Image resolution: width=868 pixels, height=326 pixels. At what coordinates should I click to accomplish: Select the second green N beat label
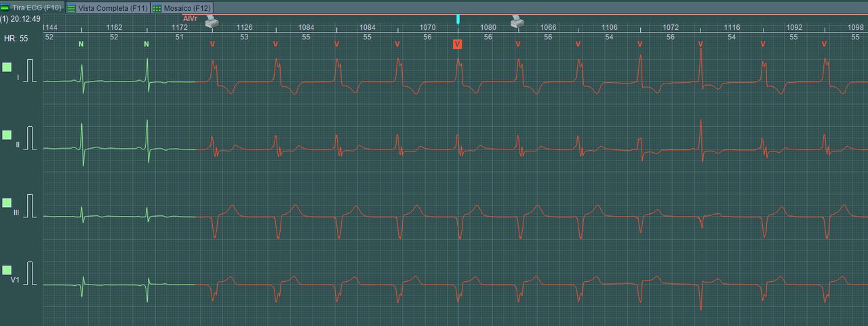146,44
